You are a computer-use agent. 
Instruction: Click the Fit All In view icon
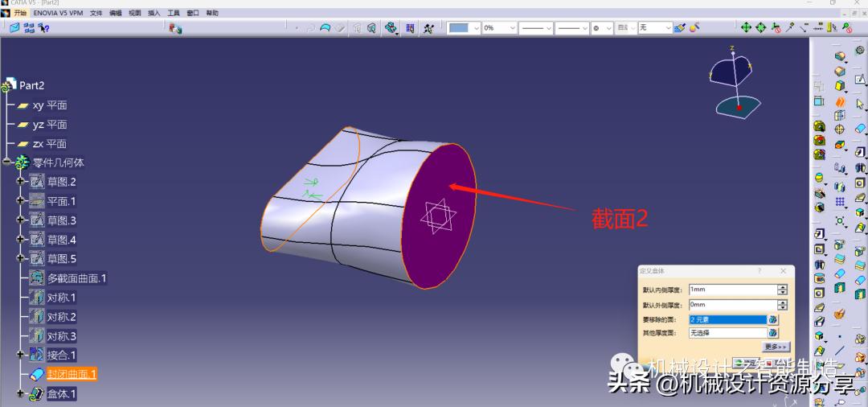pyautogui.click(x=746, y=27)
